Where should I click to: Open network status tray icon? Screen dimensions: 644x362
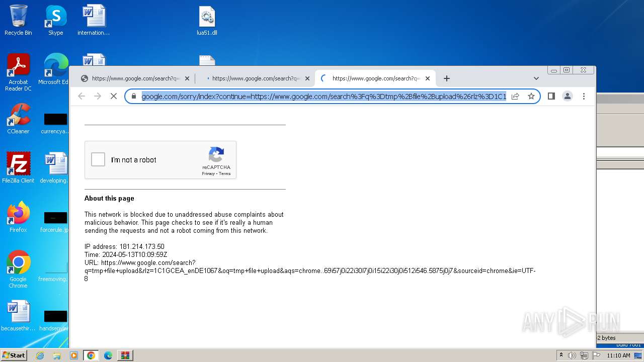[584, 355]
